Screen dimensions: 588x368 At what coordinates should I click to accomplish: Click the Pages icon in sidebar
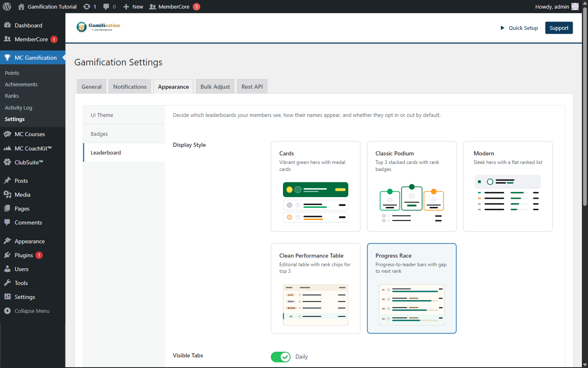tap(7, 208)
